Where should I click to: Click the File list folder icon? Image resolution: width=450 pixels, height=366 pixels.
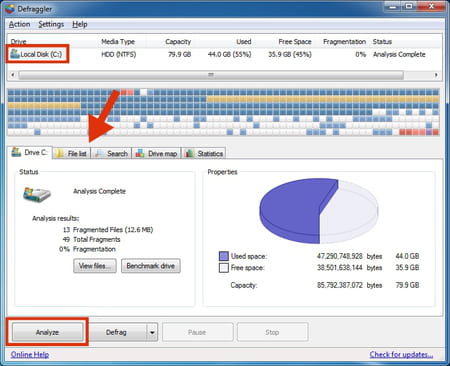tap(60, 153)
